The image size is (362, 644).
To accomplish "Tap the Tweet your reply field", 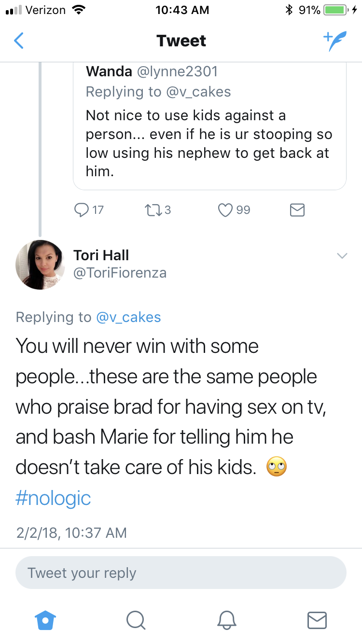I will [x=181, y=573].
